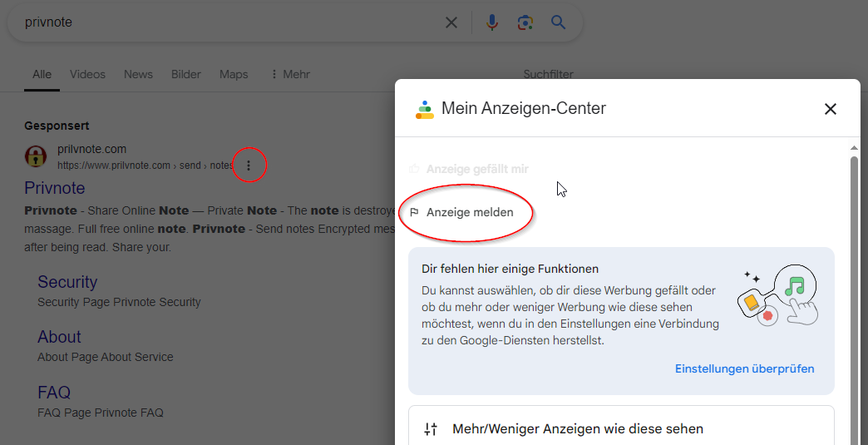This screenshot has height=445, width=868.
Task: Close the Mein Anzeigen-Center panel
Action: tap(830, 109)
